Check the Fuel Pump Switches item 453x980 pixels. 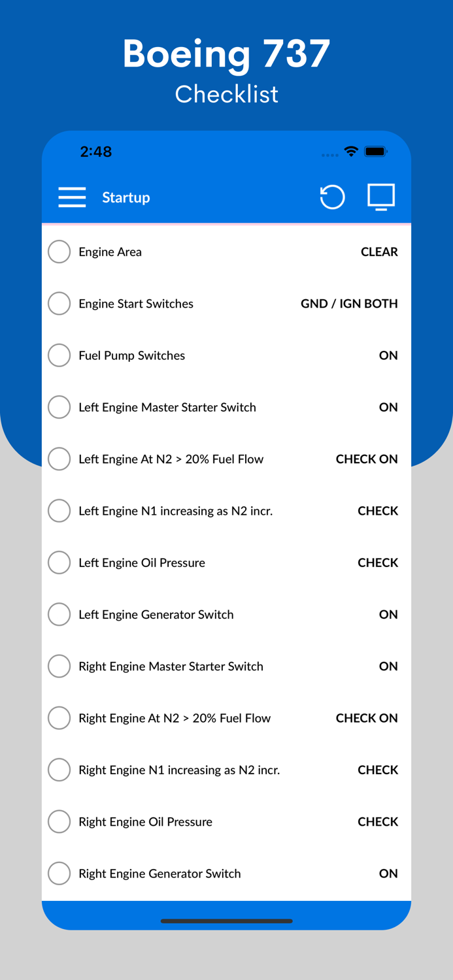tap(59, 355)
